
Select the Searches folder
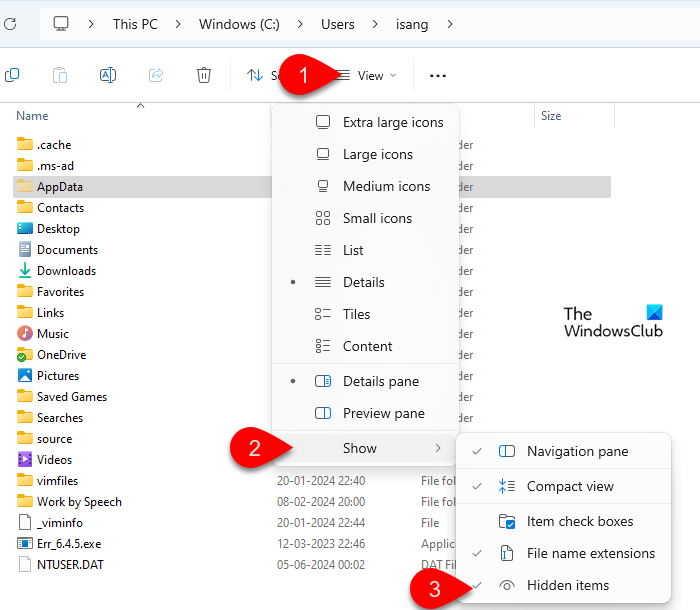click(x=60, y=418)
